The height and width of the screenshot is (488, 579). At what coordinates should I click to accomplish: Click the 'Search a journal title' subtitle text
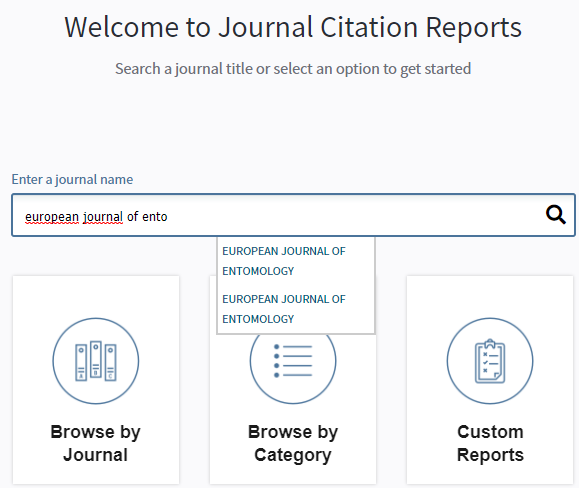[293, 69]
